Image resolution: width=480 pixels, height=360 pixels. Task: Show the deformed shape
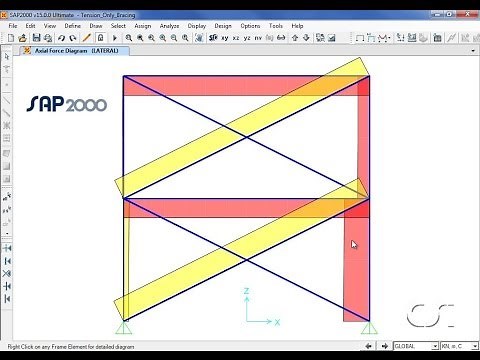click(371, 38)
